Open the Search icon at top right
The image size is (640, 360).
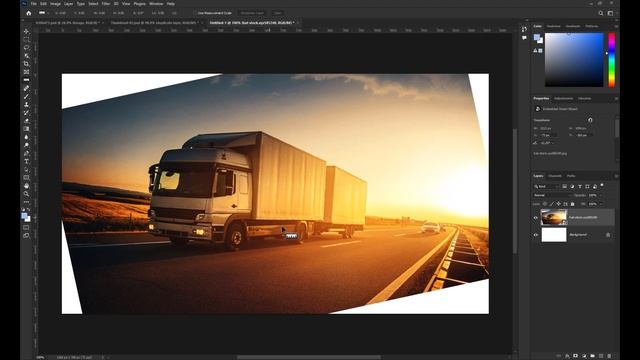pos(601,13)
